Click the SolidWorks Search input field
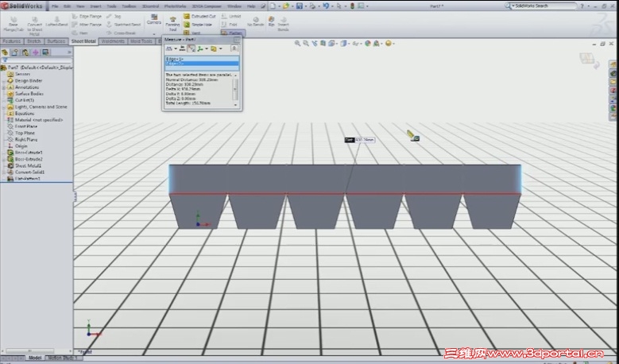Viewport: 619px width, 364px height. coord(544,6)
